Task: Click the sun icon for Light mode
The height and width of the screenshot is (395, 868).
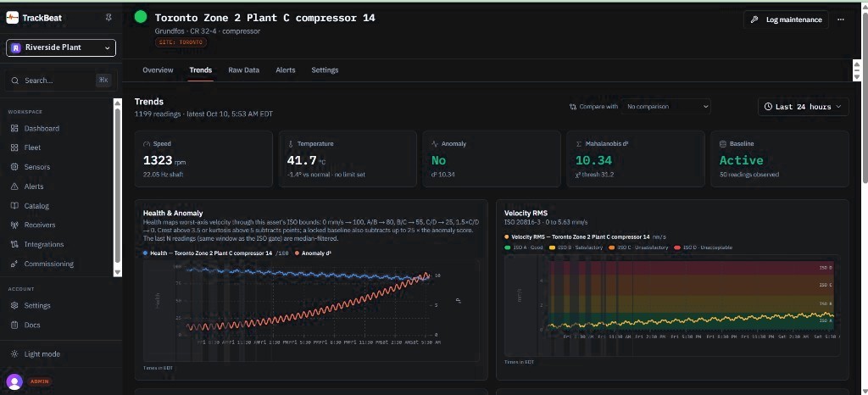Action: (x=14, y=354)
